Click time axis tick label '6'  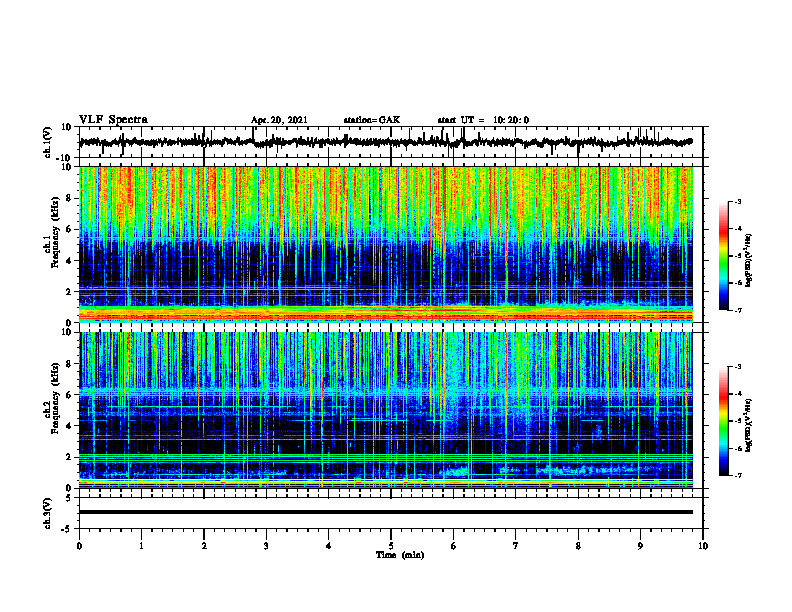(x=454, y=546)
